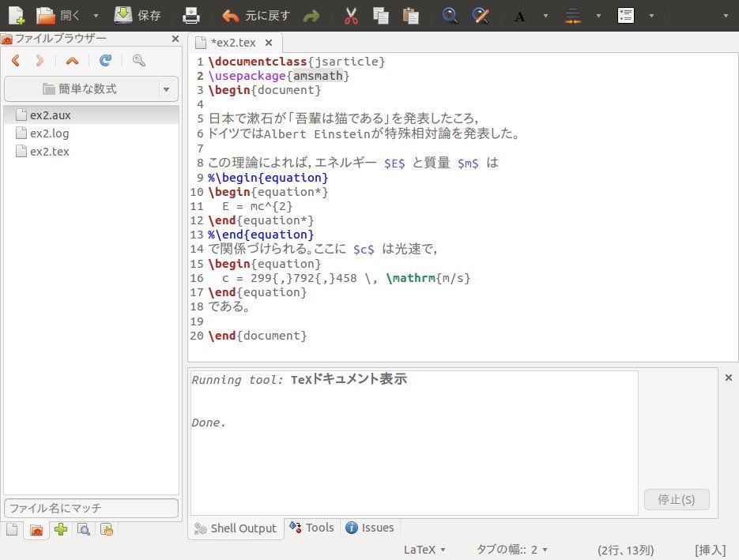Copy the selection with the copy icon
The width and height of the screenshot is (739, 560).
click(x=381, y=16)
